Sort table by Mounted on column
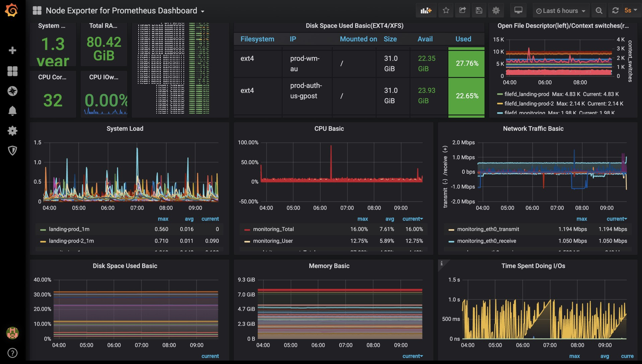Viewport: 642px width, 364px height. [x=358, y=39]
